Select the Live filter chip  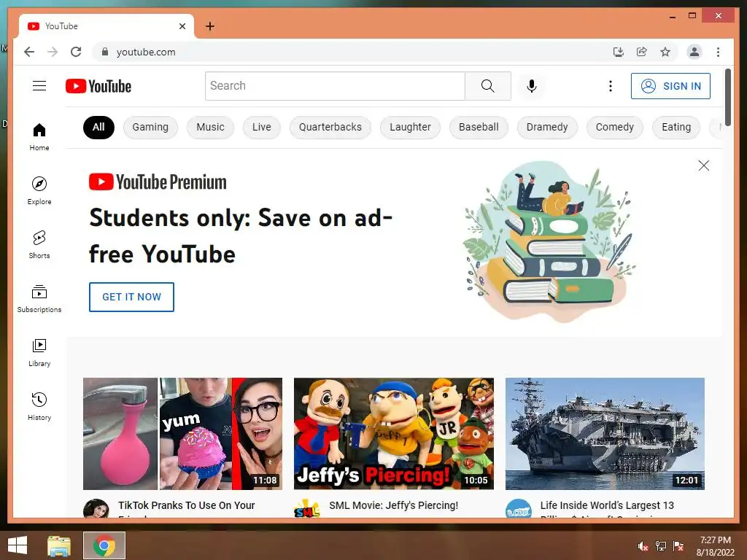tap(262, 127)
